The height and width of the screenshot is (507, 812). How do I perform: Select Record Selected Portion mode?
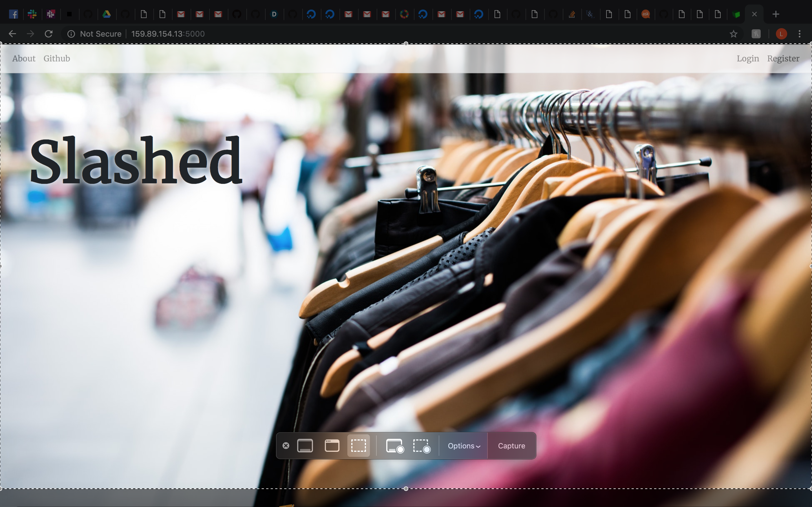pos(422,446)
